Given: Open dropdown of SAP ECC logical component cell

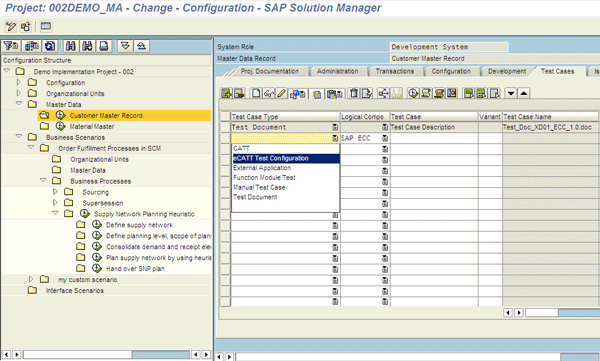Looking at the screenshot, I should [x=385, y=138].
